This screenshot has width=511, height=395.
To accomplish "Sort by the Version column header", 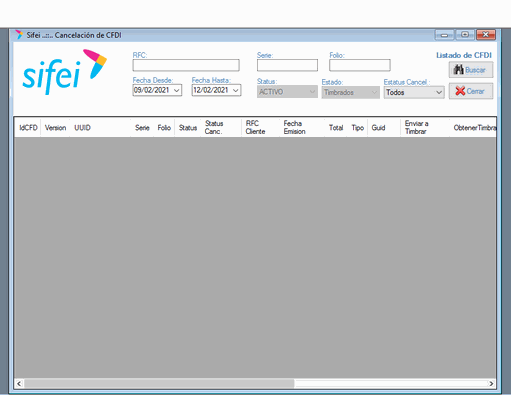I will pyautogui.click(x=55, y=128).
